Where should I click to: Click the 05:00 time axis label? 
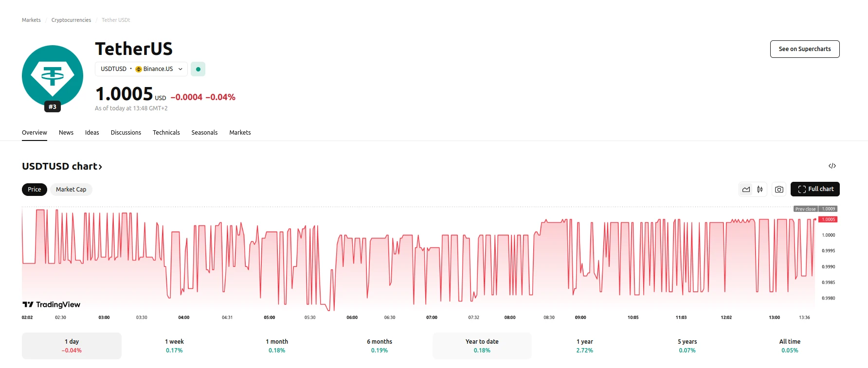pyautogui.click(x=270, y=317)
